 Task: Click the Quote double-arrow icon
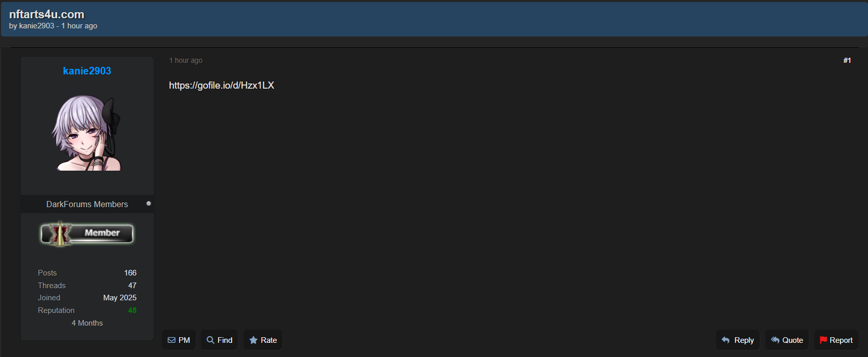click(x=775, y=340)
